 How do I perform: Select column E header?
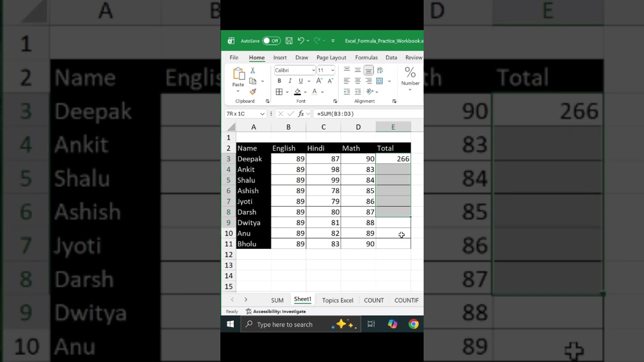393,127
